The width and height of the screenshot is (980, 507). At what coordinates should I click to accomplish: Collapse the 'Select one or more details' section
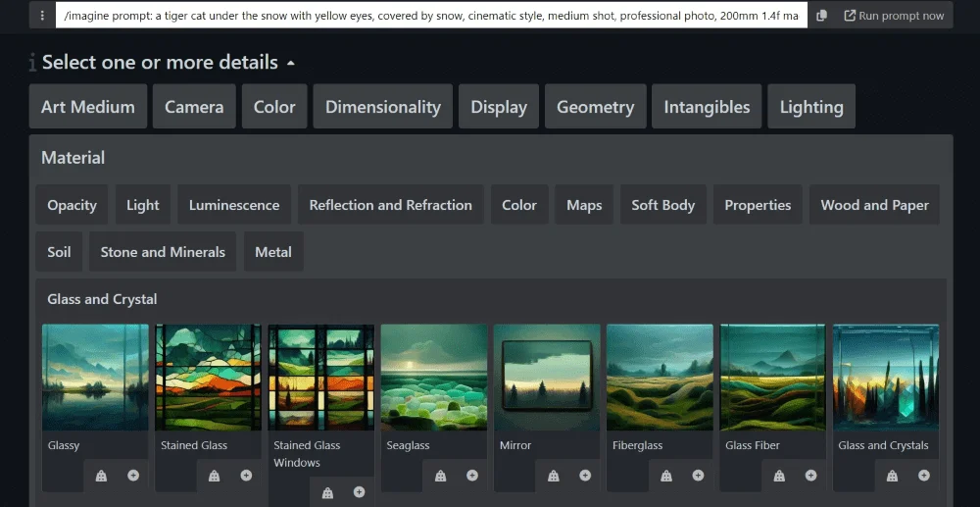pyautogui.click(x=290, y=63)
